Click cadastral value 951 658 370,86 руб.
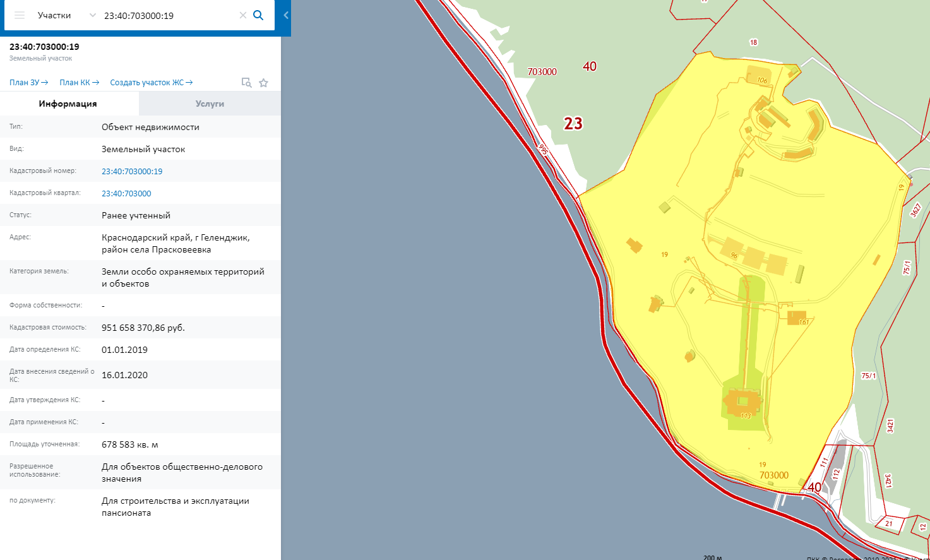 [143, 328]
